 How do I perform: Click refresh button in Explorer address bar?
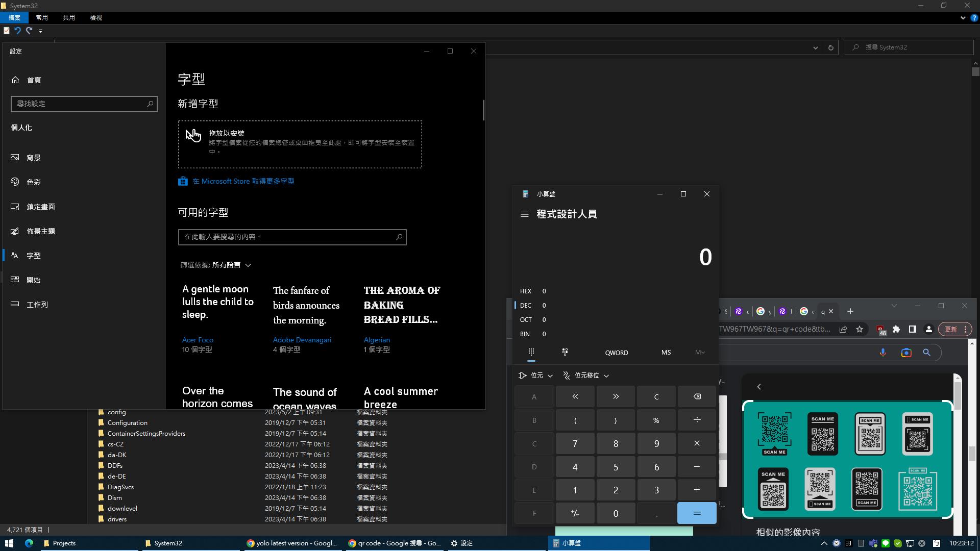pos(830,47)
